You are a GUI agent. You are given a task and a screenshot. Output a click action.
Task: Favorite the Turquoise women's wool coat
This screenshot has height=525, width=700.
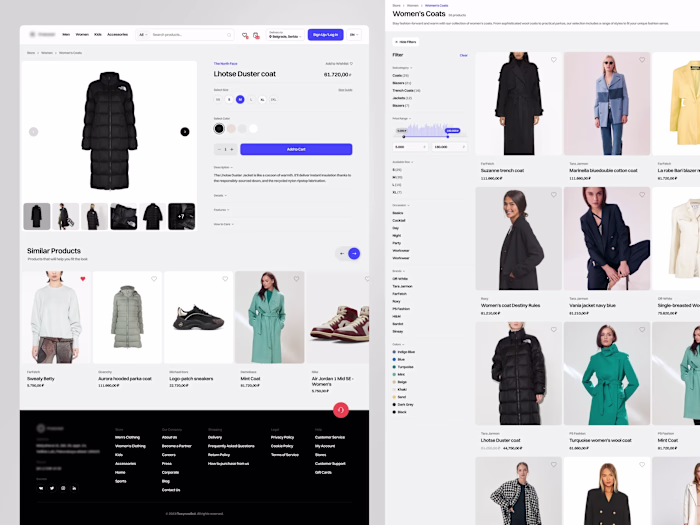tap(642, 329)
